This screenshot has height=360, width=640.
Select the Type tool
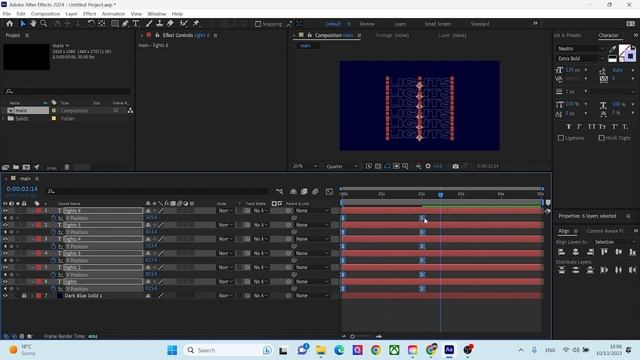pos(136,24)
